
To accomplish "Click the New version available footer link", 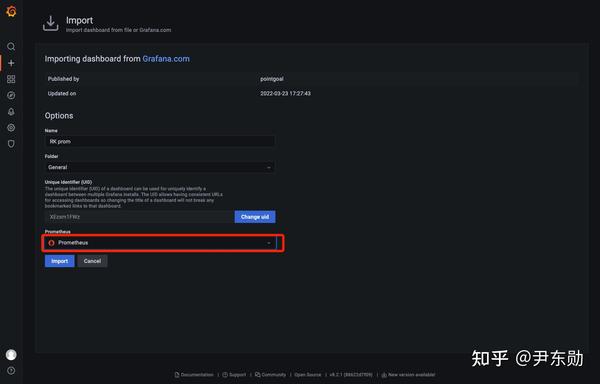I will (x=408, y=375).
